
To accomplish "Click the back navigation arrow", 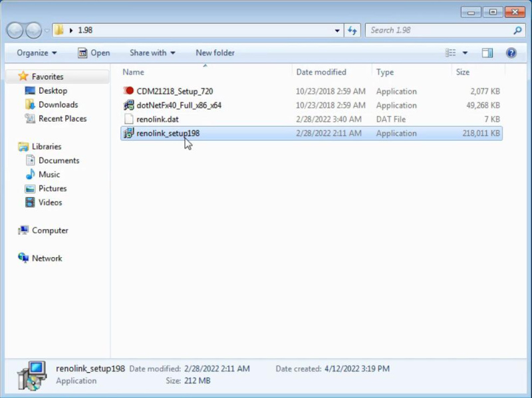I will 15,31.
